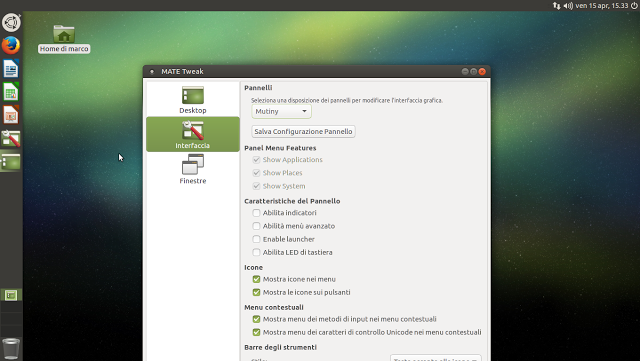Click the Seleziona una disposizione description text
The height and width of the screenshot is (361, 640).
pyautogui.click(x=347, y=100)
